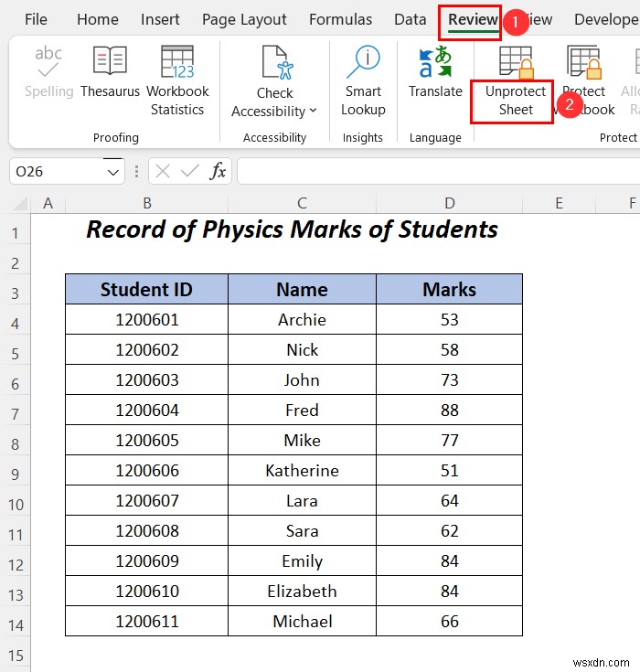Select the cell containing Emily
This screenshot has width=640, height=672.
[x=302, y=561]
